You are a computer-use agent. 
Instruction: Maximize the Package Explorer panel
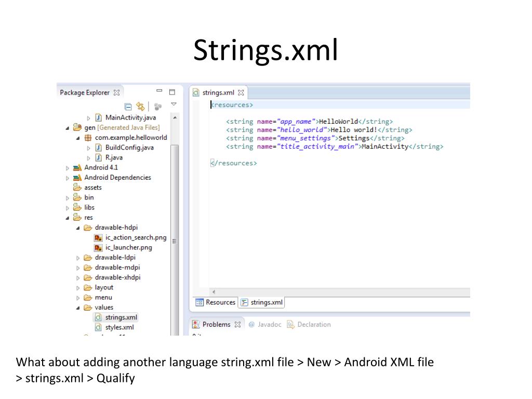click(x=172, y=92)
